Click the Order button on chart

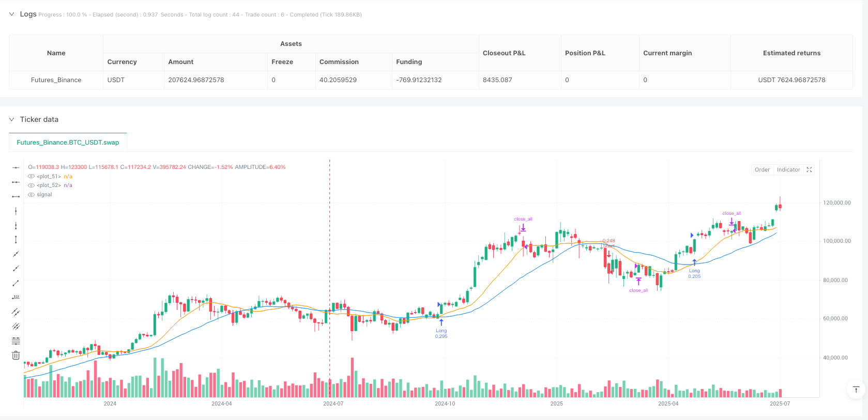coord(762,170)
